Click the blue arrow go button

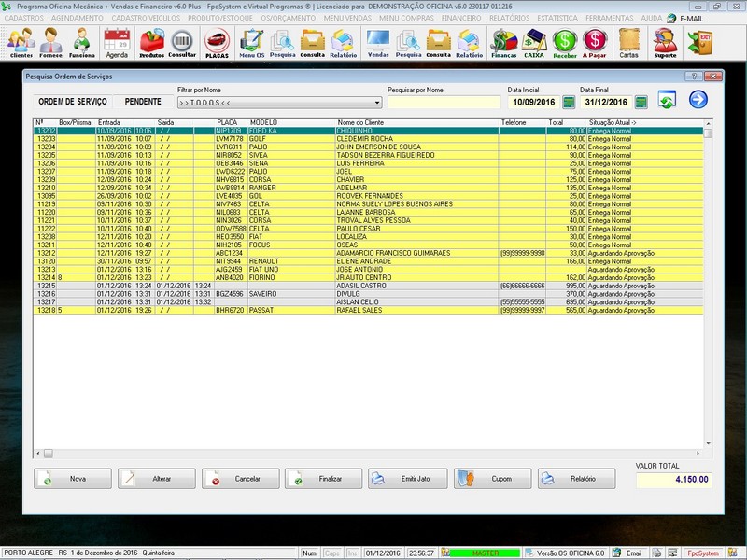click(x=698, y=99)
